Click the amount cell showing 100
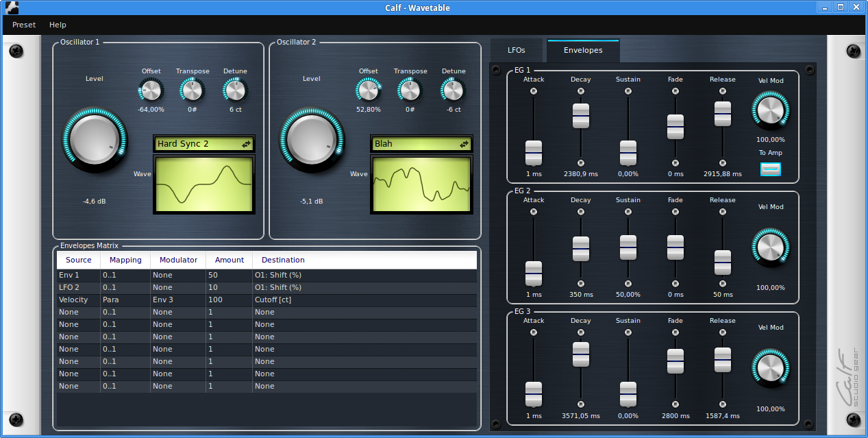Image resolution: width=868 pixels, height=438 pixels. click(230, 300)
